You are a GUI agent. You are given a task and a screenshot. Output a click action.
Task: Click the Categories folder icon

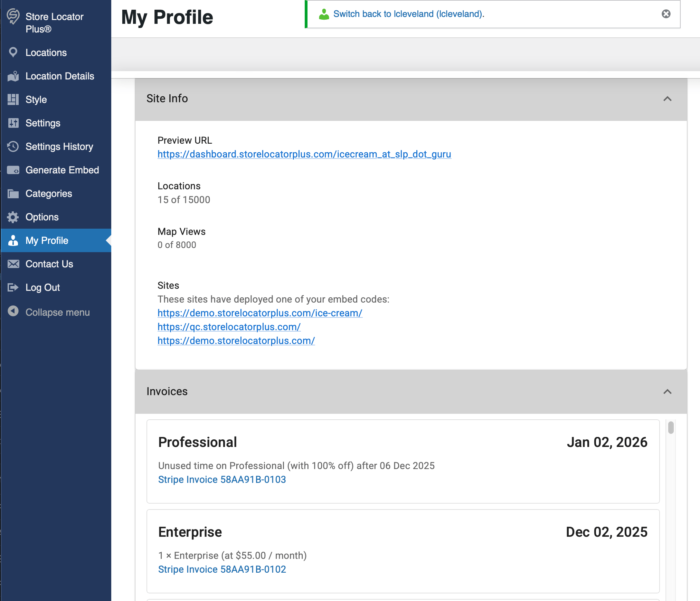[13, 193]
